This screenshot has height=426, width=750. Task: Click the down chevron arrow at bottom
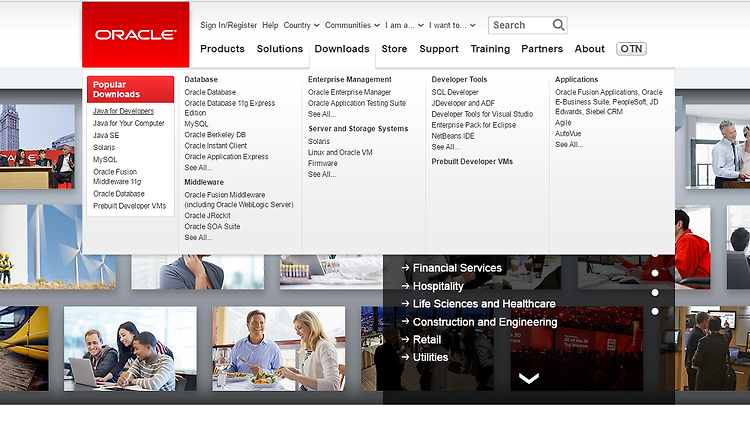point(529,378)
